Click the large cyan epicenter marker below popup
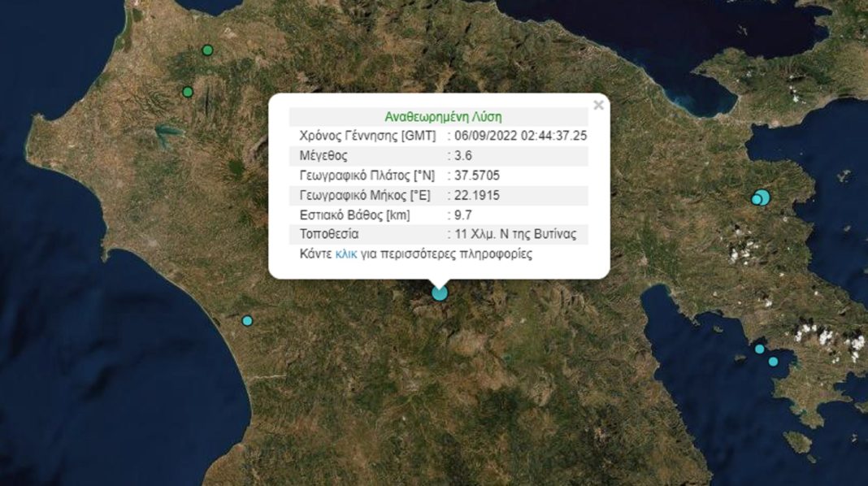 440,293
